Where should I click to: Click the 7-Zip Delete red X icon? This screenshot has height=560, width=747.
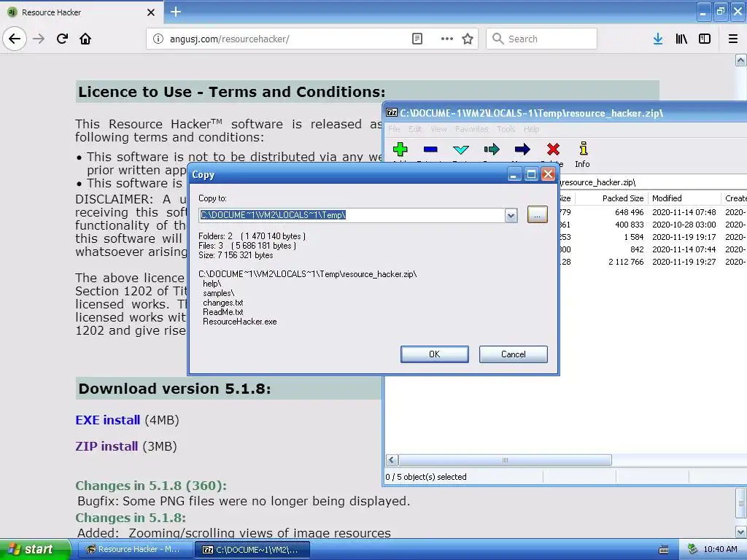click(x=553, y=149)
